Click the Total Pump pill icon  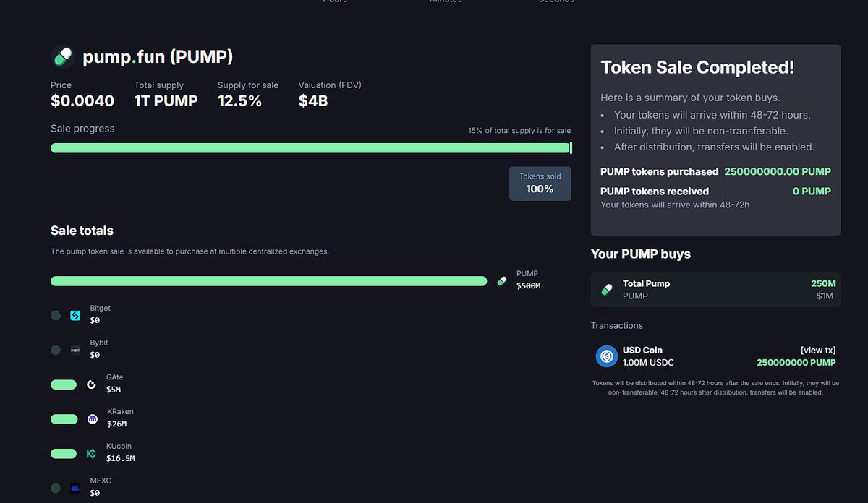[x=606, y=288]
